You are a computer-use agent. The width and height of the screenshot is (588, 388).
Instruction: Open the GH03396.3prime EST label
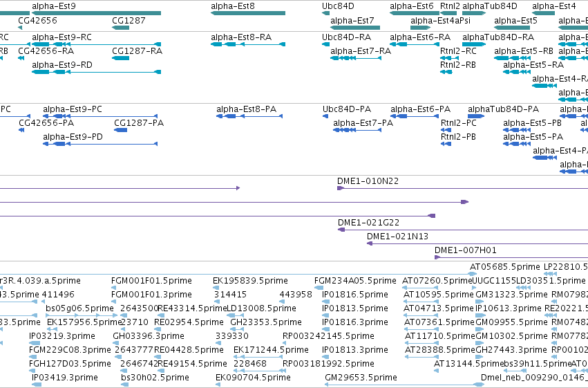click(149, 336)
